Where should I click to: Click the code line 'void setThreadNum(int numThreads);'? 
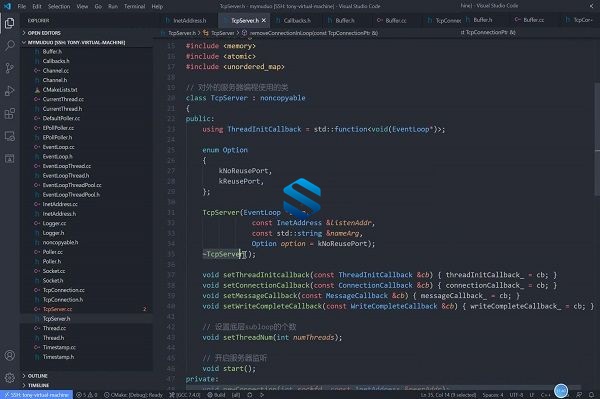click(272, 337)
